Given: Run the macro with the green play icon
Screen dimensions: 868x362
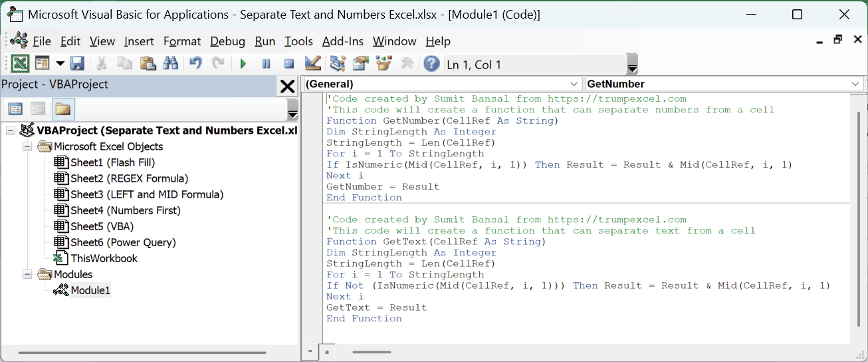Looking at the screenshot, I should [x=243, y=64].
